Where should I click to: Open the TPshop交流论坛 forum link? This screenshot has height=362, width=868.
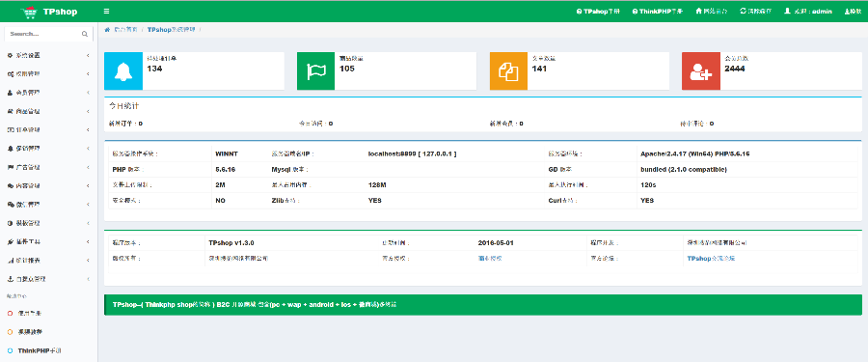(x=711, y=259)
